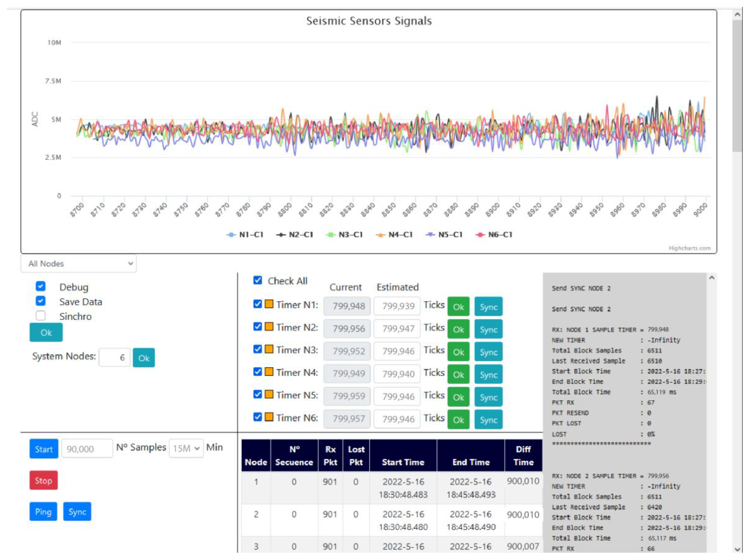Uncheck the Debug checkbox

tap(40, 286)
